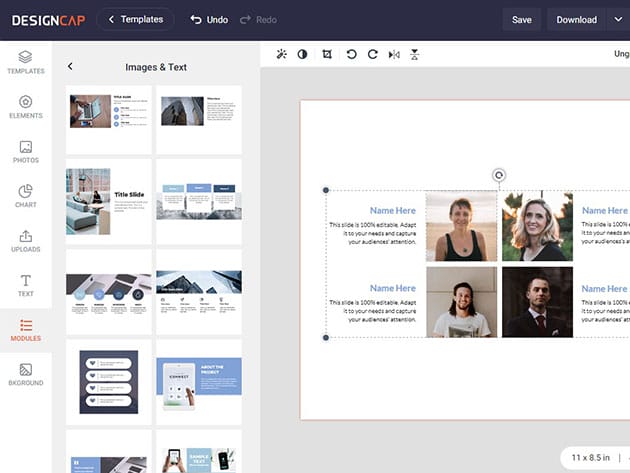The height and width of the screenshot is (473, 630).
Task: Open the Elements sidebar panel
Action: 26,107
